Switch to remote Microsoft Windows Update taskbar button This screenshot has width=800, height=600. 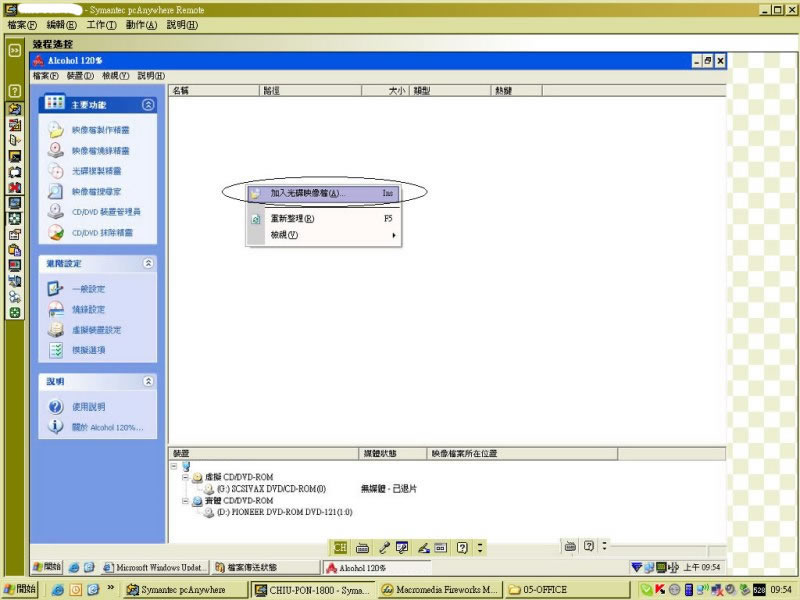(x=155, y=568)
